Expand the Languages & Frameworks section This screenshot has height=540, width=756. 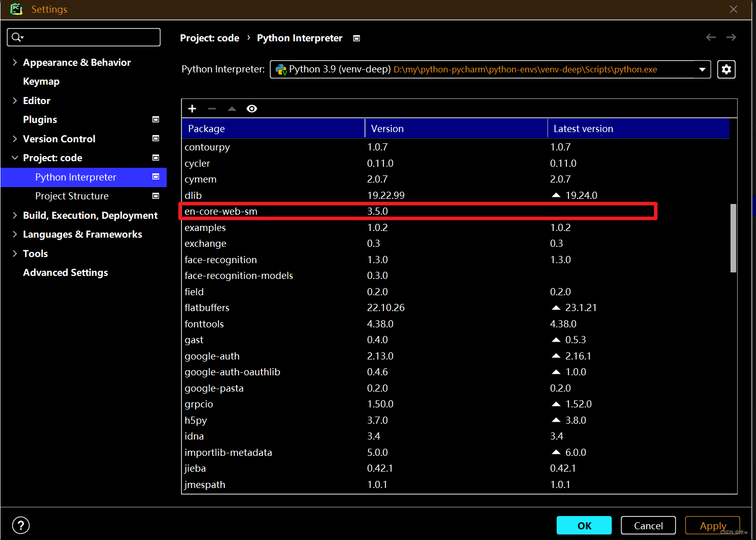15,234
